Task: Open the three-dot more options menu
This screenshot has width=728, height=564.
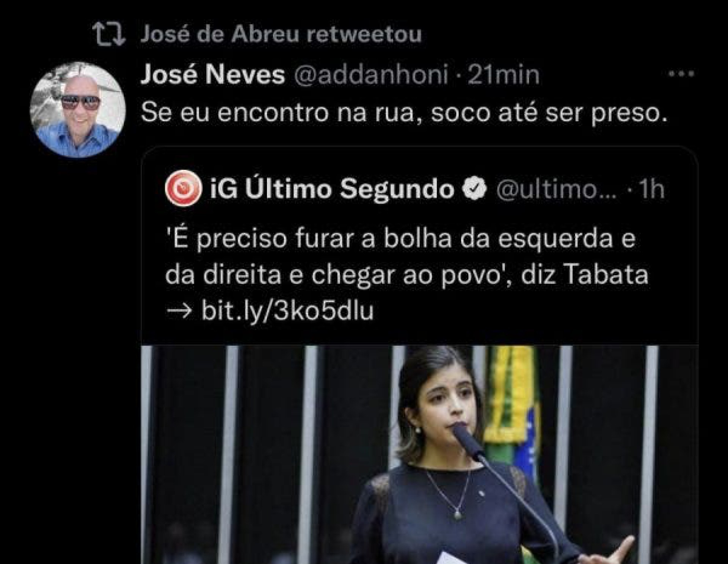Action: 681,74
